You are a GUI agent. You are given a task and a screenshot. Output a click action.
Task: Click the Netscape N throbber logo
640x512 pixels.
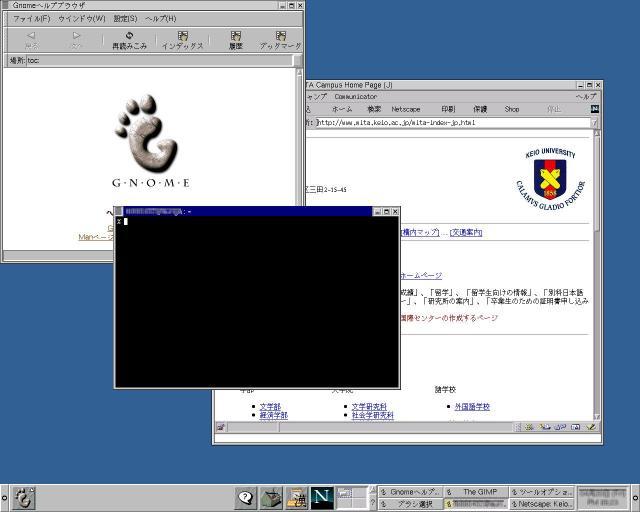pyautogui.click(x=595, y=109)
